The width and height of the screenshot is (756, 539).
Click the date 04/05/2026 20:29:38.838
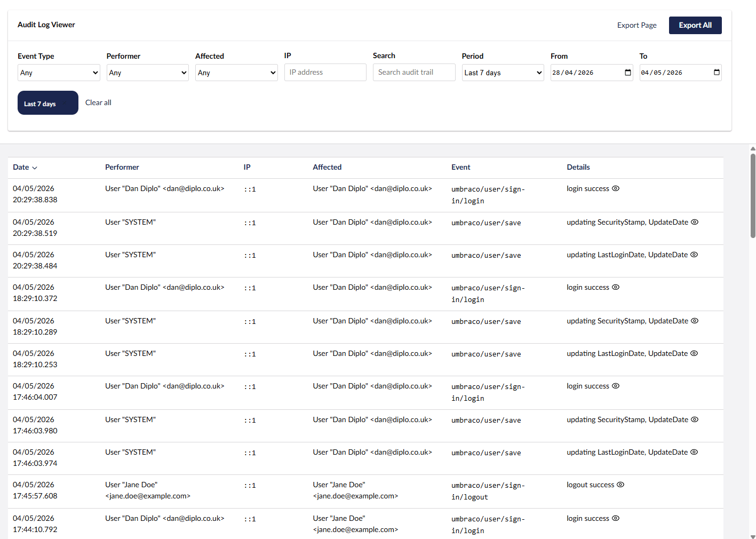pyautogui.click(x=35, y=194)
